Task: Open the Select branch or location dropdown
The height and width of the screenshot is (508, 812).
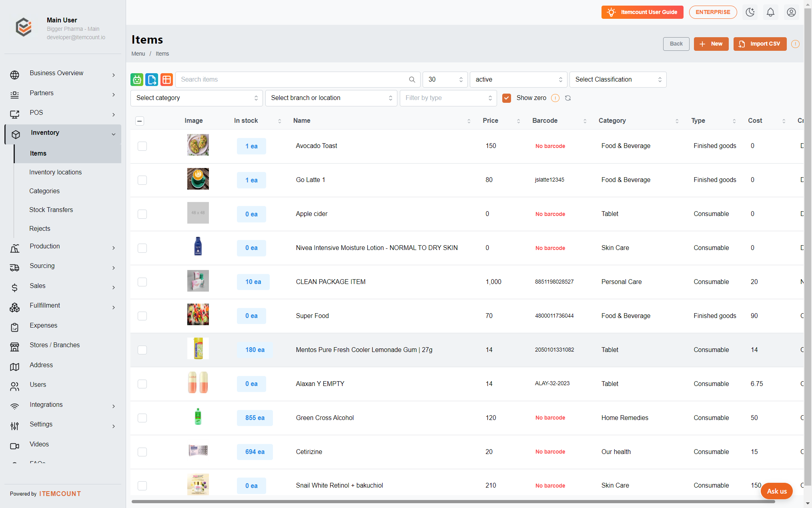Action: pos(331,98)
